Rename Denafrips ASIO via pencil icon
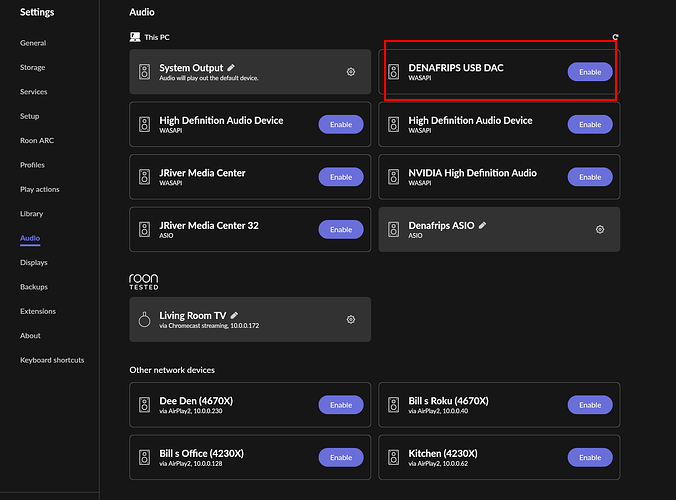 482,225
